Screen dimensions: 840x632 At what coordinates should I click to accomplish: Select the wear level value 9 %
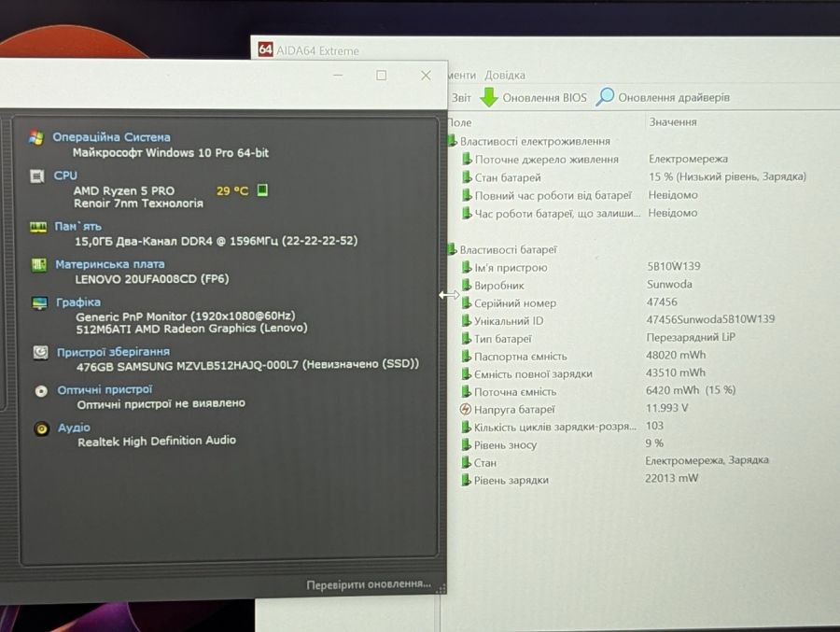tap(654, 442)
